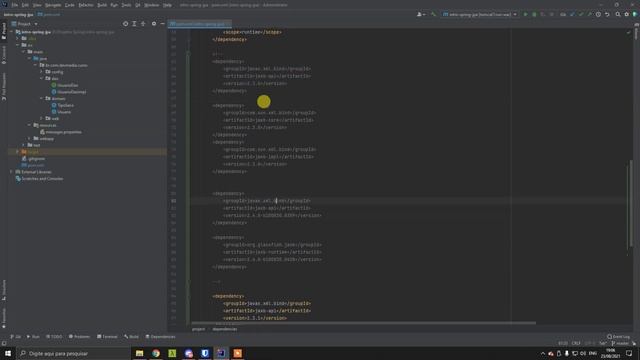The height and width of the screenshot is (360, 640).
Task: Click the master git branch in status bar
Action: tap(620, 343)
